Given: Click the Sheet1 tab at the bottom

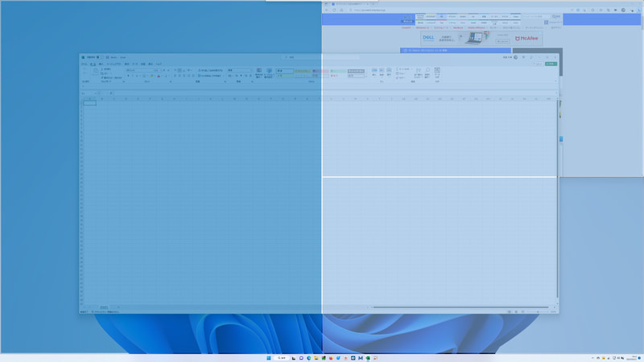Looking at the screenshot, I should 104,307.
